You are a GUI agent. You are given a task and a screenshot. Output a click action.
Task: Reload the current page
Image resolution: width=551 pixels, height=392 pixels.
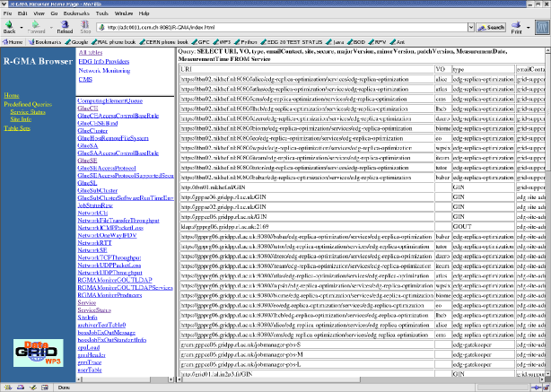[x=65, y=27]
